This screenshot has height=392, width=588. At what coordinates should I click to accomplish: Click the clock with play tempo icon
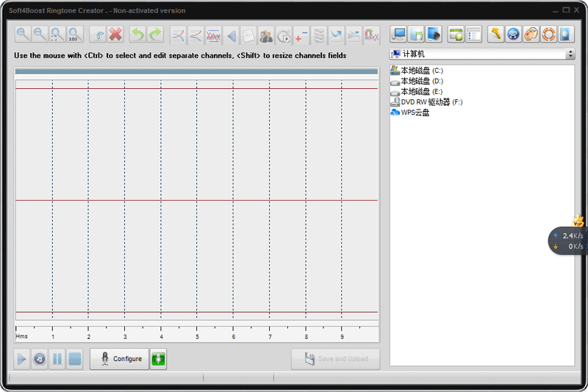point(284,35)
